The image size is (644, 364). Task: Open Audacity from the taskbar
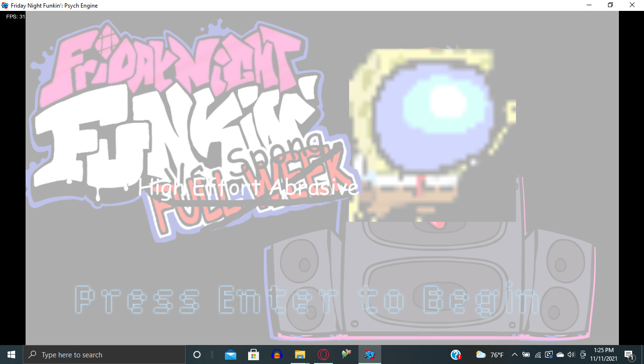pyautogui.click(x=277, y=354)
